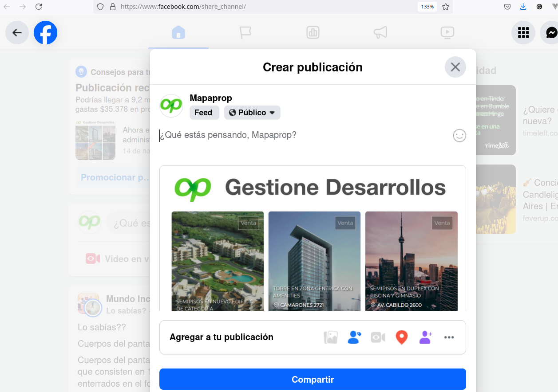Click the Mundo Inc... post author name

pos(128,299)
